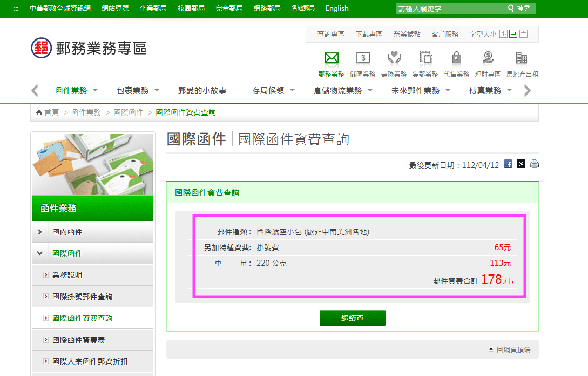The height and width of the screenshot is (376, 588).
Task: Click the 繼續查 button
Action: (x=352, y=318)
